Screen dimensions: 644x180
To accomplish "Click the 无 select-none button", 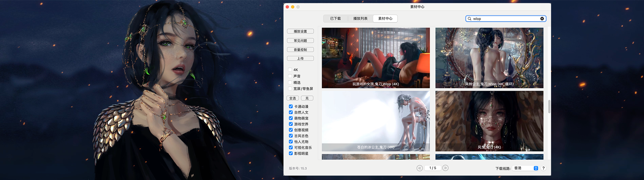I will (307, 98).
